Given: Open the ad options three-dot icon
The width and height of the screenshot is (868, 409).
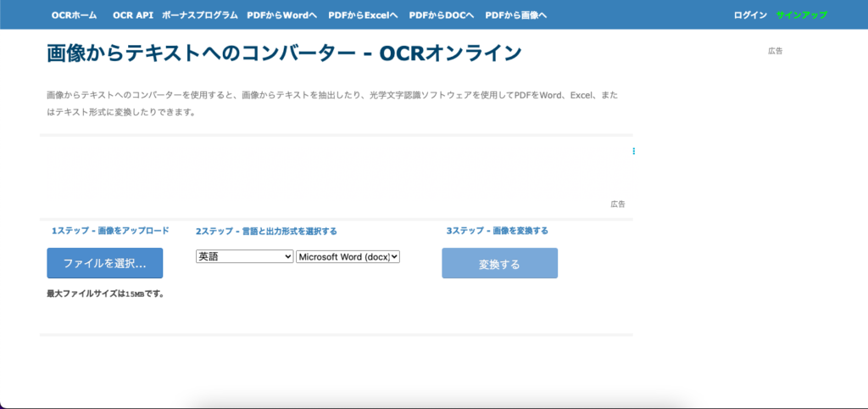Looking at the screenshot, I should [x=633, y=152].
